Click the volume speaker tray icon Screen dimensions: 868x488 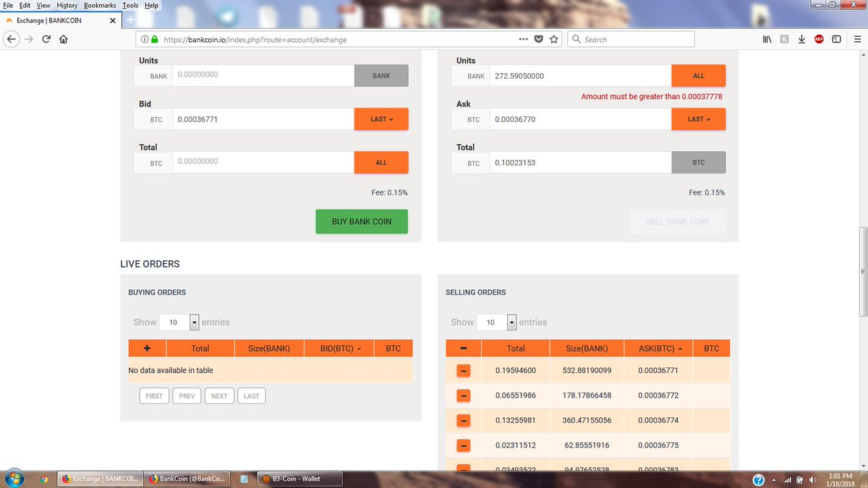click(812, 479)
